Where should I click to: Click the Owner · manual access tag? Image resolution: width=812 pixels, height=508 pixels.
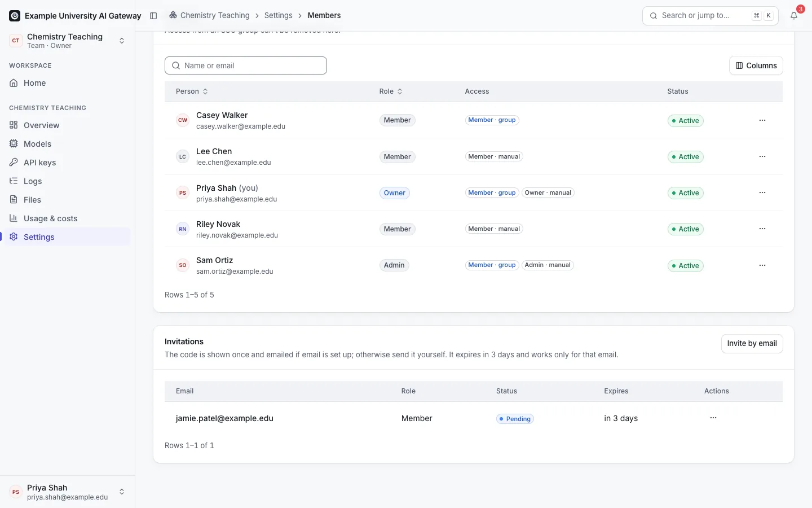tap(548, 193)
